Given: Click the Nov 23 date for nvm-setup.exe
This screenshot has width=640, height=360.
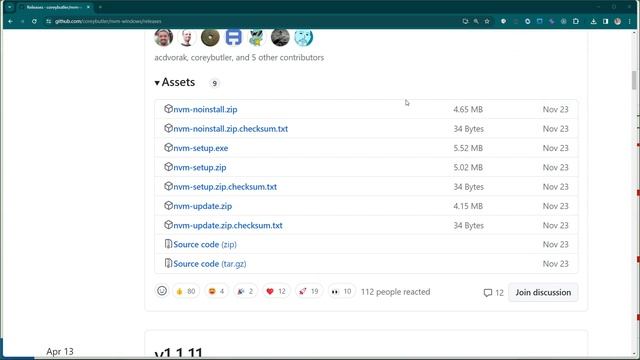Looking at the screenshot, I should pyautogui.click(x=556, y=148).
